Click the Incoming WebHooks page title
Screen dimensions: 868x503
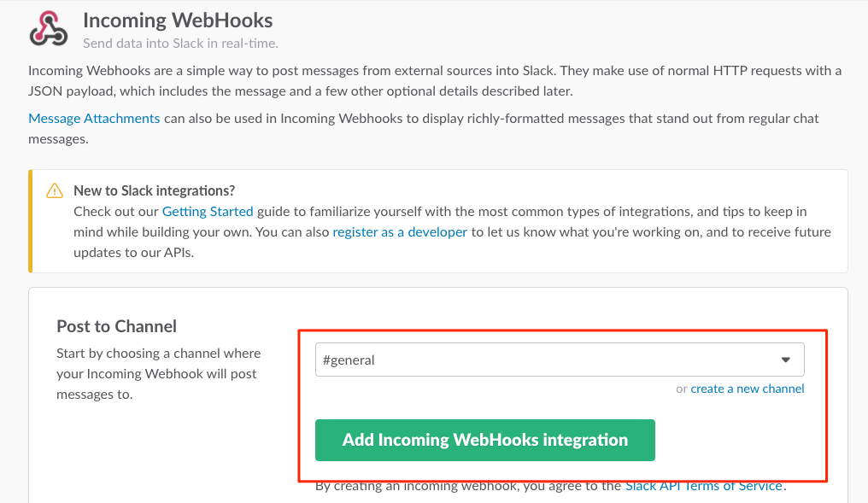(178, 20)
